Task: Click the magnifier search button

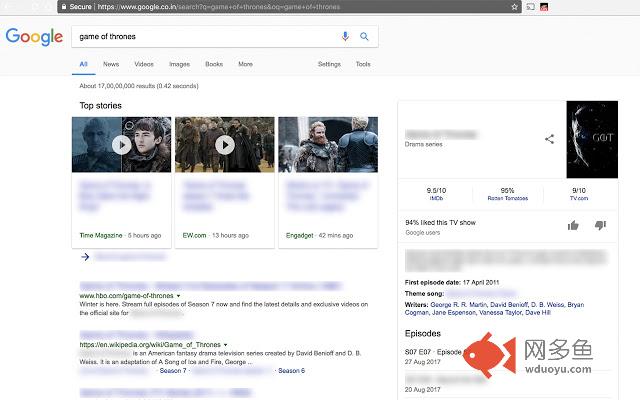Action: tap(364, 36)
